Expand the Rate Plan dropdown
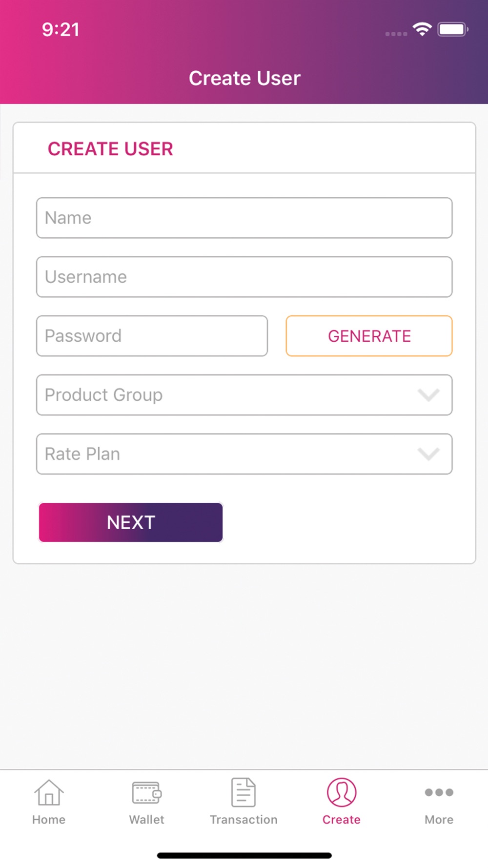Image resolution: width=488 pixels, height=868 pixels. 244,454
